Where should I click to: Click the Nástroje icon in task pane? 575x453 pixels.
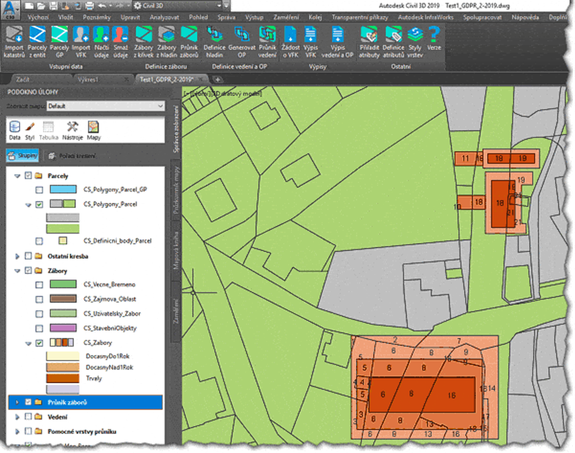point(72,131)
